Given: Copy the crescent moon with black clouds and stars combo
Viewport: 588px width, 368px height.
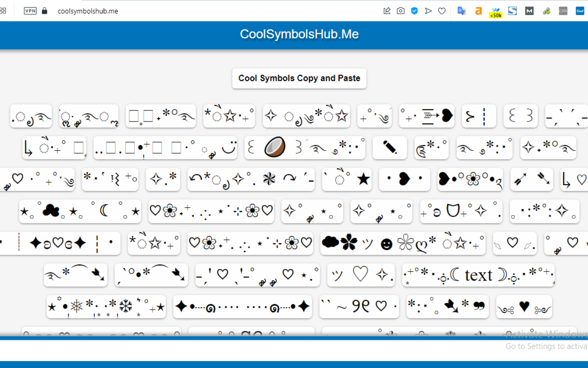Looking at the screenshot, I should point(80,211).
